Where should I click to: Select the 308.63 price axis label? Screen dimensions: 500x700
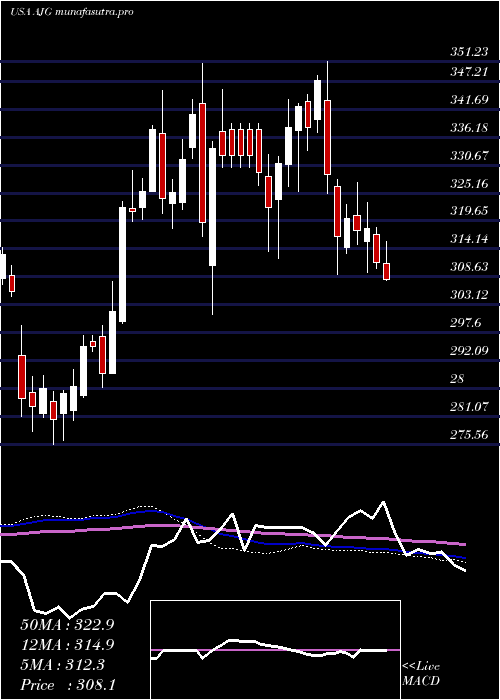point(469,267)
